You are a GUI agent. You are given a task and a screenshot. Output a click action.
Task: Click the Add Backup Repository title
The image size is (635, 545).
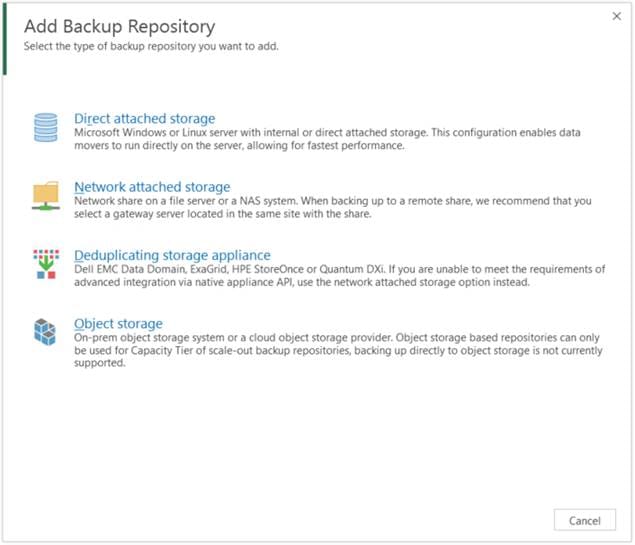[x=119, y=27]
